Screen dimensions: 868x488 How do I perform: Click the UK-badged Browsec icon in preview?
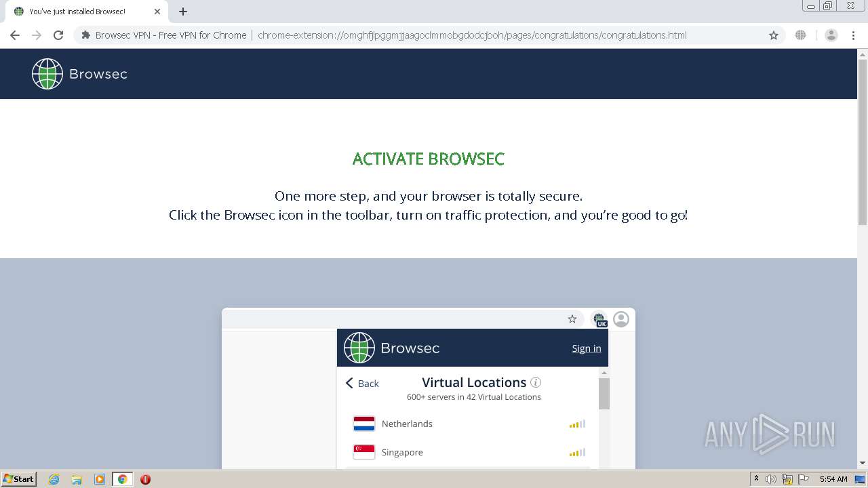599,320
